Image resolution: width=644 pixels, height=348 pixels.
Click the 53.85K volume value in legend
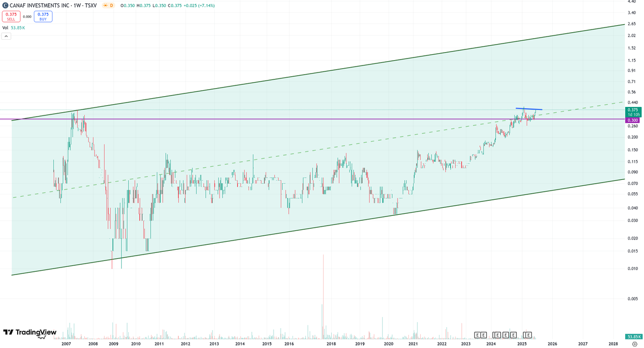tap(18, 27)
